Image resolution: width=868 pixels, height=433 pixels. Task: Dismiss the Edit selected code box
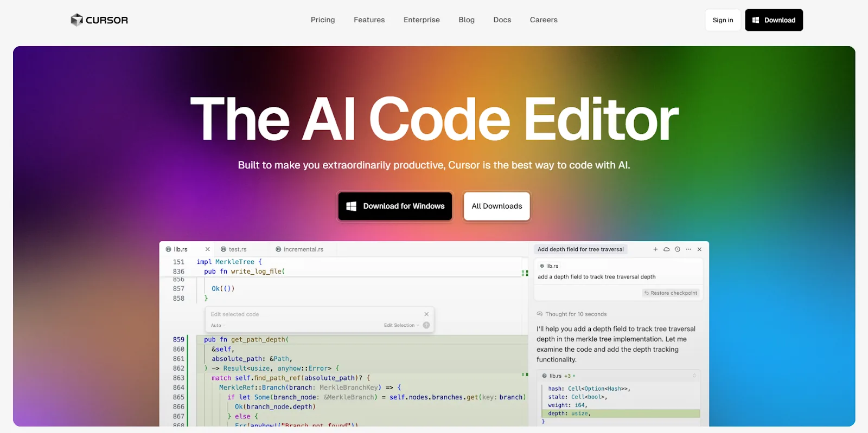pos(426,314)
